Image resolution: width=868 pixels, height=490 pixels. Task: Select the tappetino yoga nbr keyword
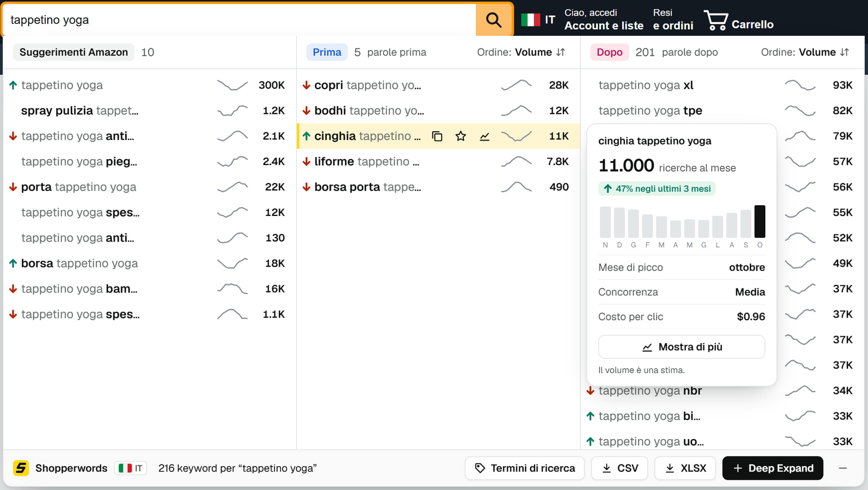[x=650, y=391]
